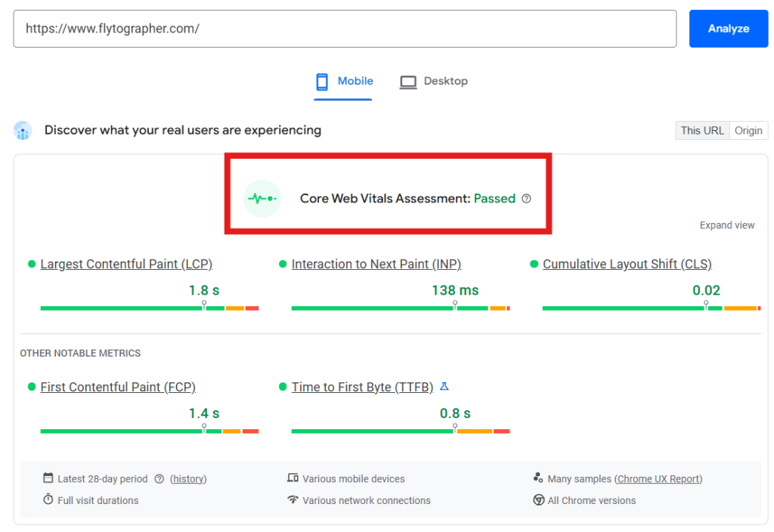The height and width of the screenshot is (532, 774).
Task: Open the history of past periods
Action: pos(187,478)
